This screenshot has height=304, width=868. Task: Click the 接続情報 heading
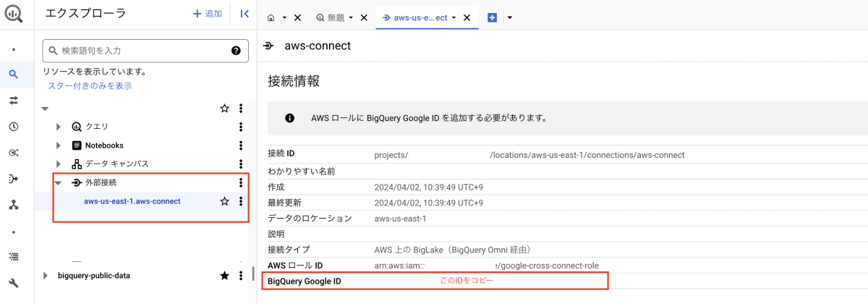[294, 80]
